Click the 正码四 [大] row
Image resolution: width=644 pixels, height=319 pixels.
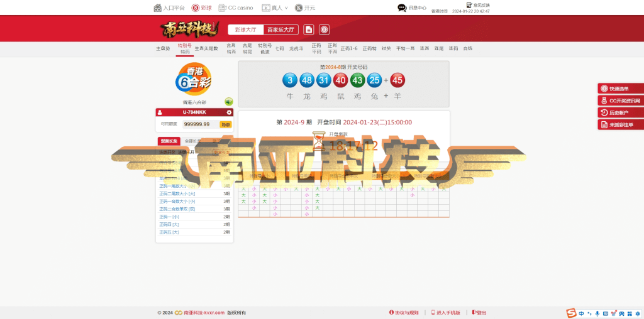194,225
